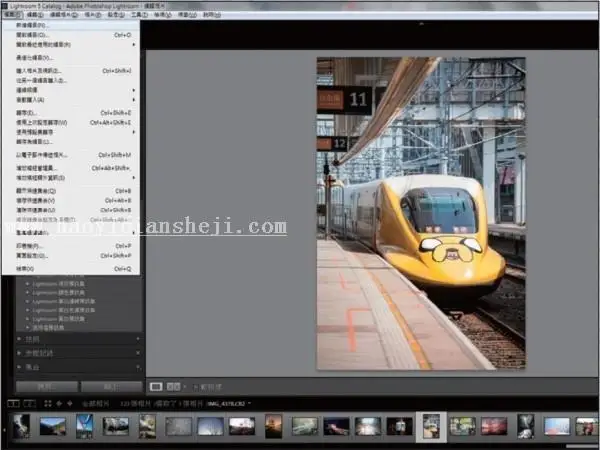600x450 pixels.
Task: Open the View (V) menu in menu bar
Action: point(163,15)
